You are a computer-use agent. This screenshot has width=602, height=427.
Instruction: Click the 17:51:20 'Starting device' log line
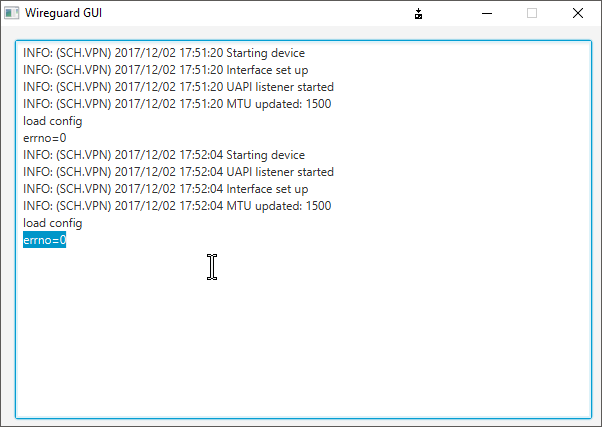tap(164, 53)
